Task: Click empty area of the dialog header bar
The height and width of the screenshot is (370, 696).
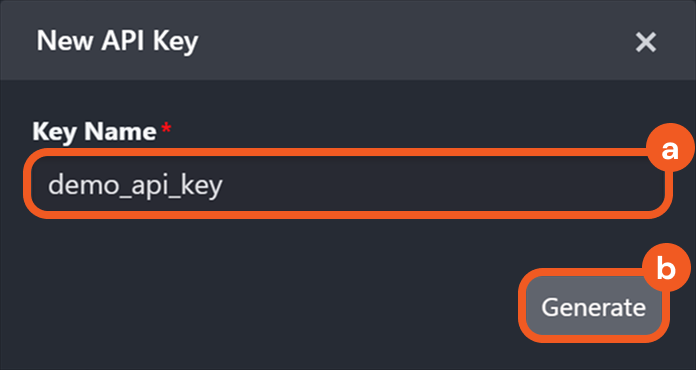Action: 399,41
